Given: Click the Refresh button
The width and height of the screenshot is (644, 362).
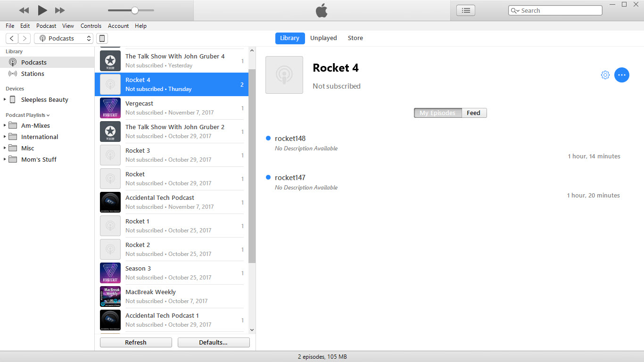Looking at the screenshot, I should pyautogui.click(x=136, y=342).
